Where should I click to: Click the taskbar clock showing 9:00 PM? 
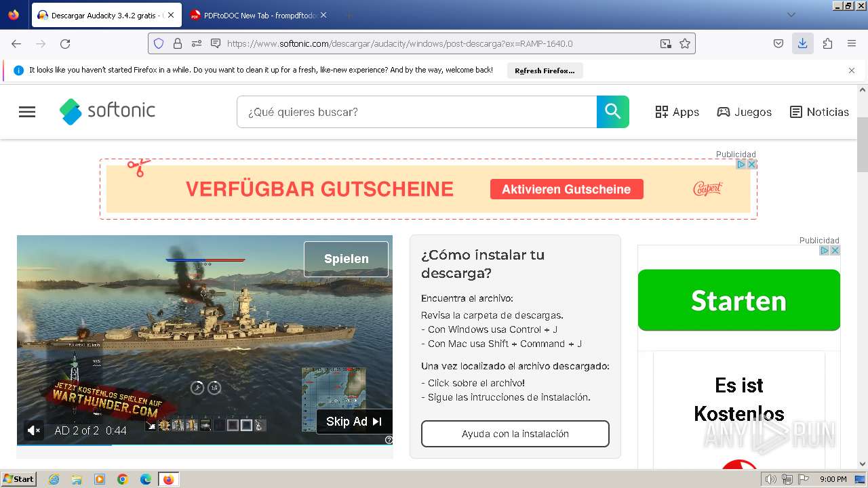click(x=833, y=479)
